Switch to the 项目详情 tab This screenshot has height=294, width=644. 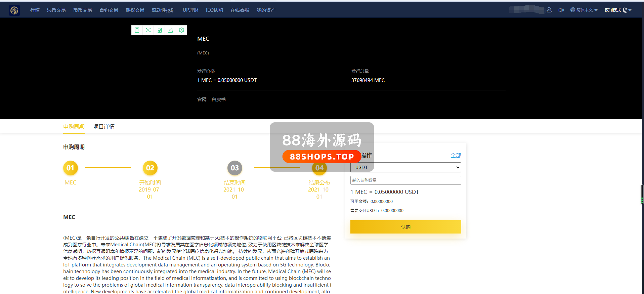pyautogui.click(x=103, y=127)
